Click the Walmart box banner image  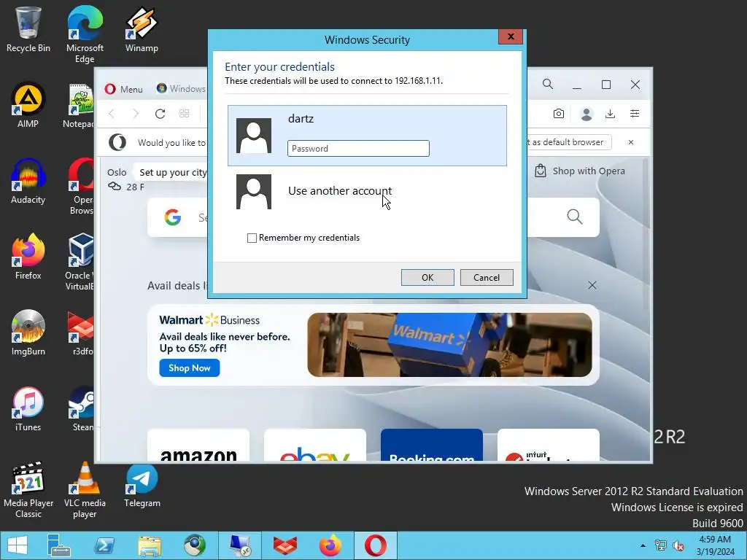(x=449, y=345)
